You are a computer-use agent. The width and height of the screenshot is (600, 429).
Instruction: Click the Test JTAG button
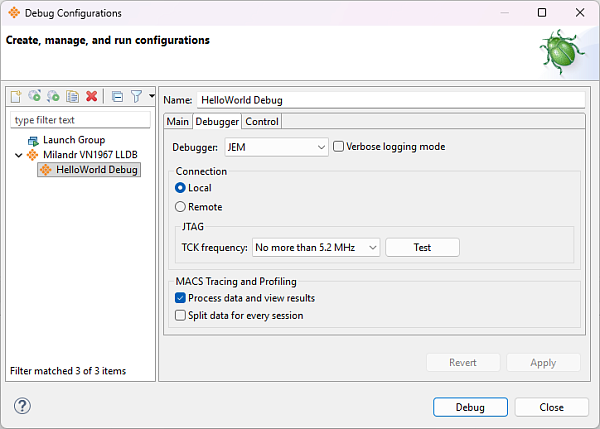[x=422, y=247]
